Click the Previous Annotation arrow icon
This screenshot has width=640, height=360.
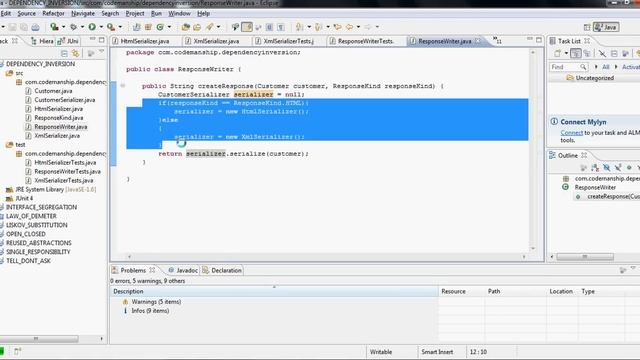[318, 27]
